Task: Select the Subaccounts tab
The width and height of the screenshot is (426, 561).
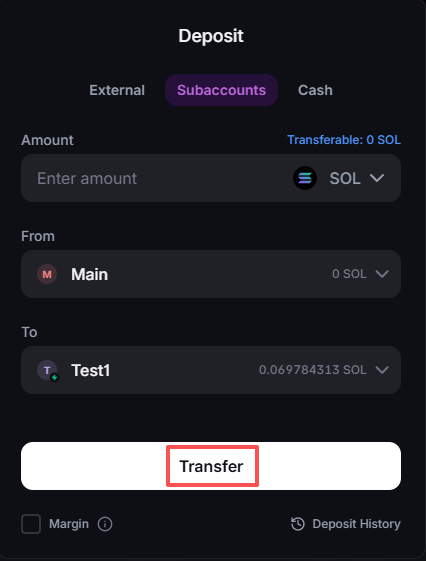Action: [221, 90]
